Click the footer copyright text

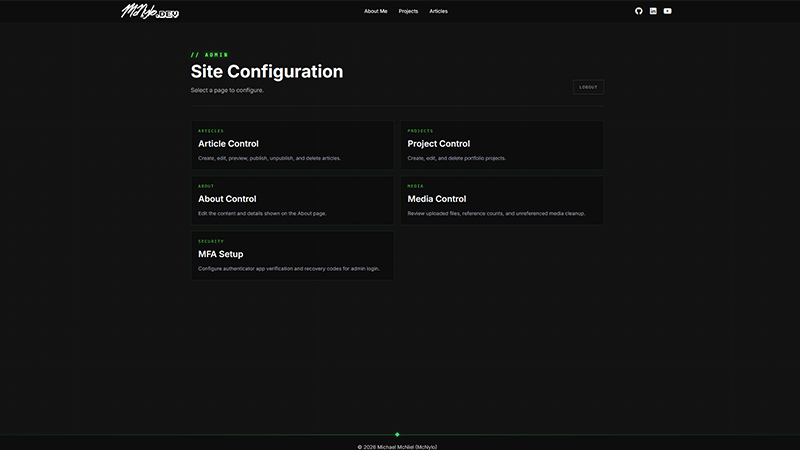(397, 447)
